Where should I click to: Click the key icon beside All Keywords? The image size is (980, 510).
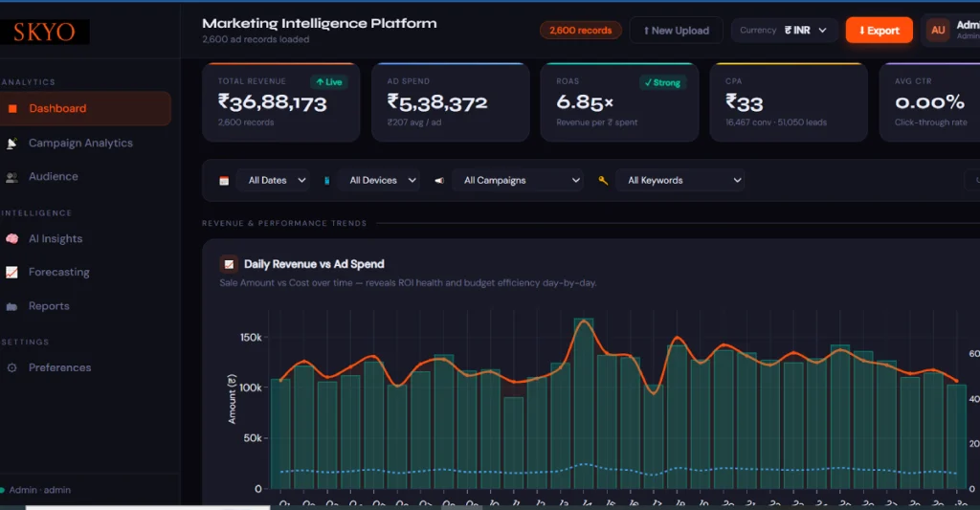click(603, 181)
